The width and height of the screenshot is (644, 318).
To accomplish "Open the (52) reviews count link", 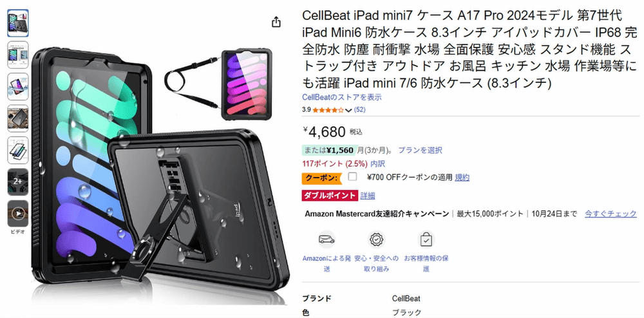I will point(359,109).
